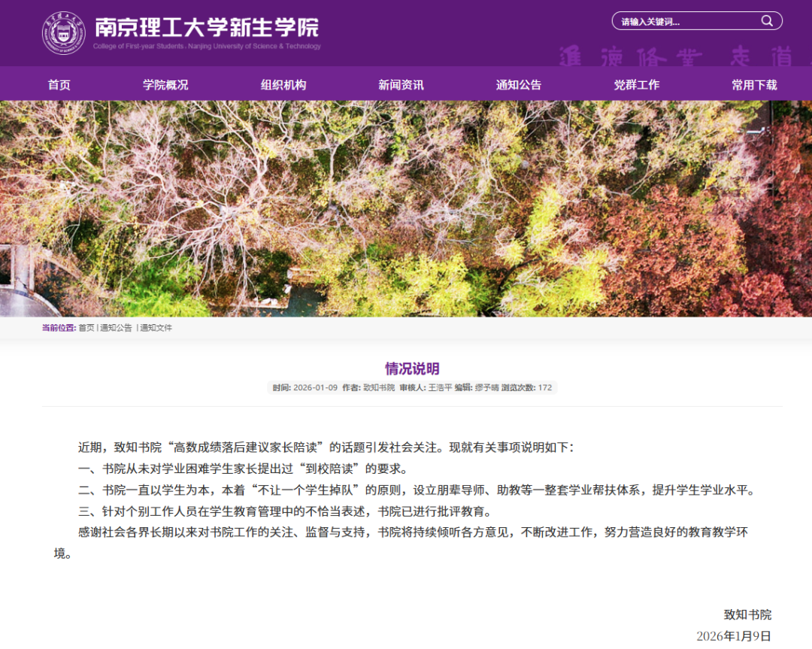The image size is (812, 649).
Task: Open the 党群工作 navigation item
Action: (636, 85)
